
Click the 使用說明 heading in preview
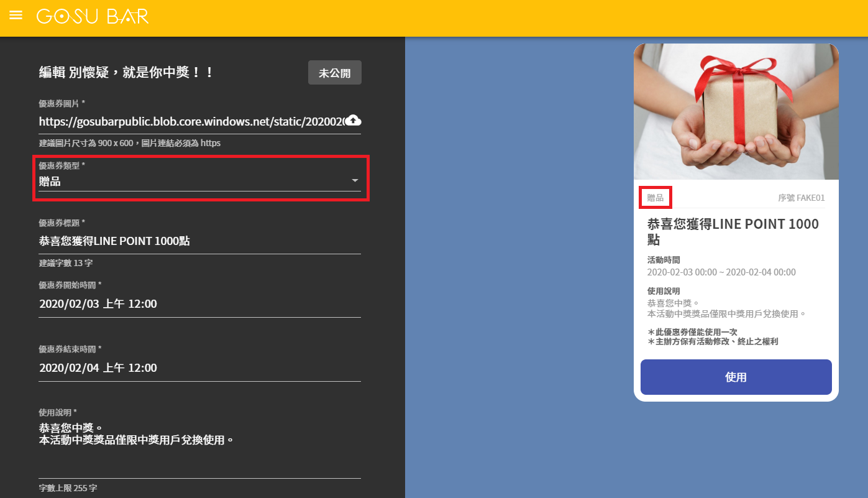click(x=664, y=291)
